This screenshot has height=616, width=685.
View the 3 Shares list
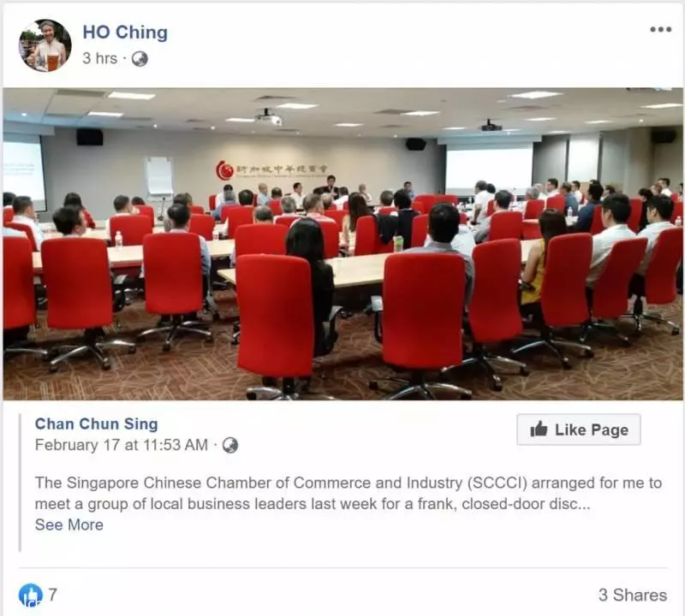click(633, 595)
